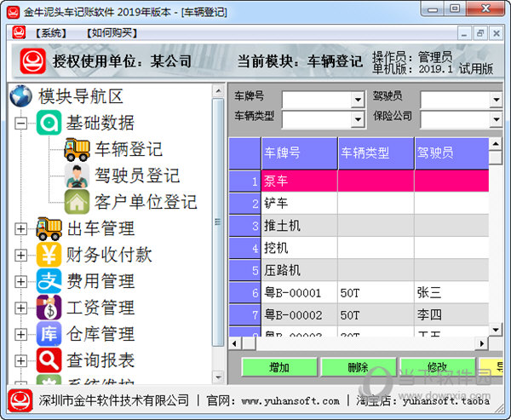Click the 查询报表 magnifier icon
This screenshot has height=420, width=511.
49,360
